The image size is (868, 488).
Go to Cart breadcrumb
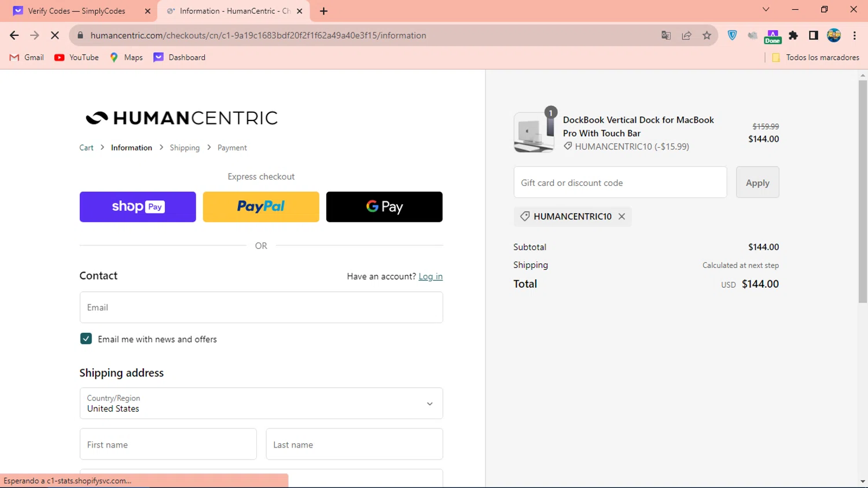pos(86,148)
